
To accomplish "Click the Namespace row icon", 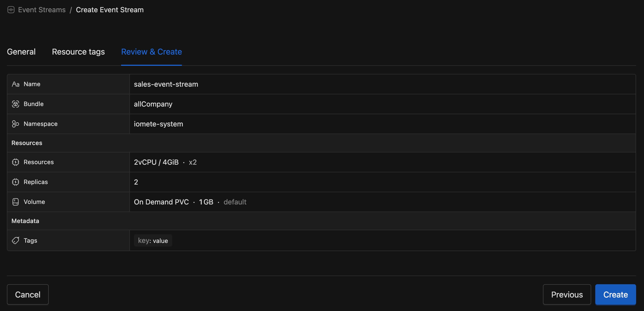I will (x=16, y=124).
